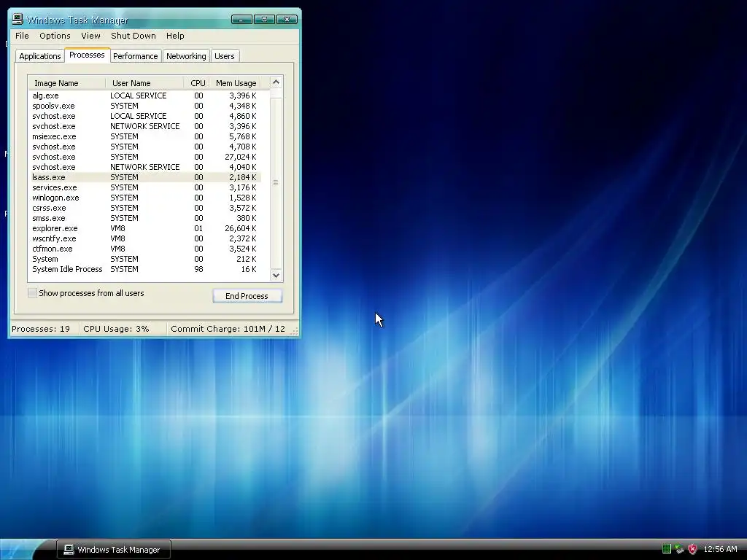Select the spoolsv.exe process row
The width and height of the screenshot is (747, 560).
(x=145, y=106)
